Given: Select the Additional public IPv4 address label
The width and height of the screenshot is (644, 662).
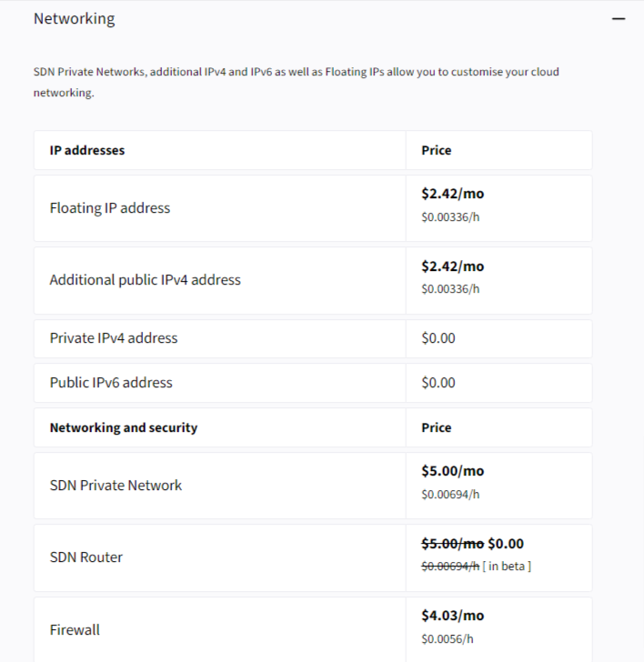Looking at the screenshot, I should pos(146,280).
